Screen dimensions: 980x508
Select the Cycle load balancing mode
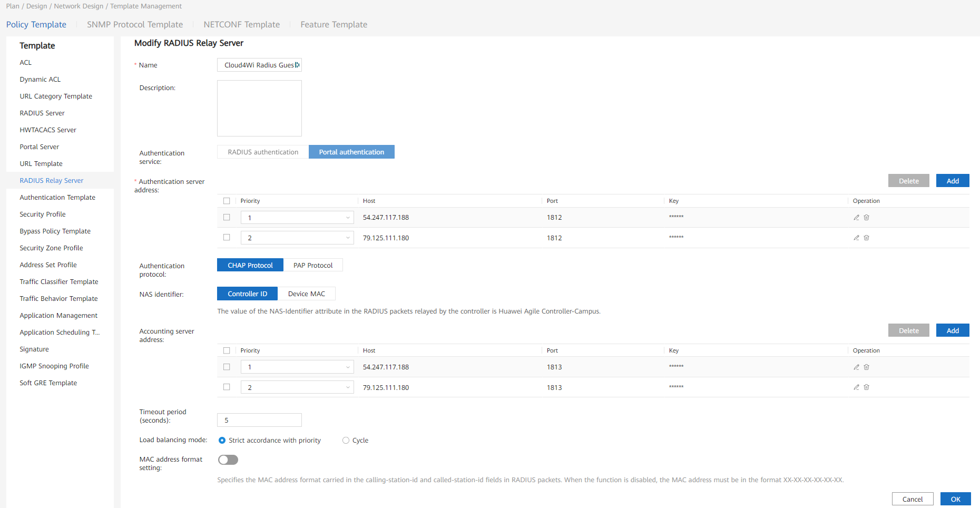tap(346, 441)
